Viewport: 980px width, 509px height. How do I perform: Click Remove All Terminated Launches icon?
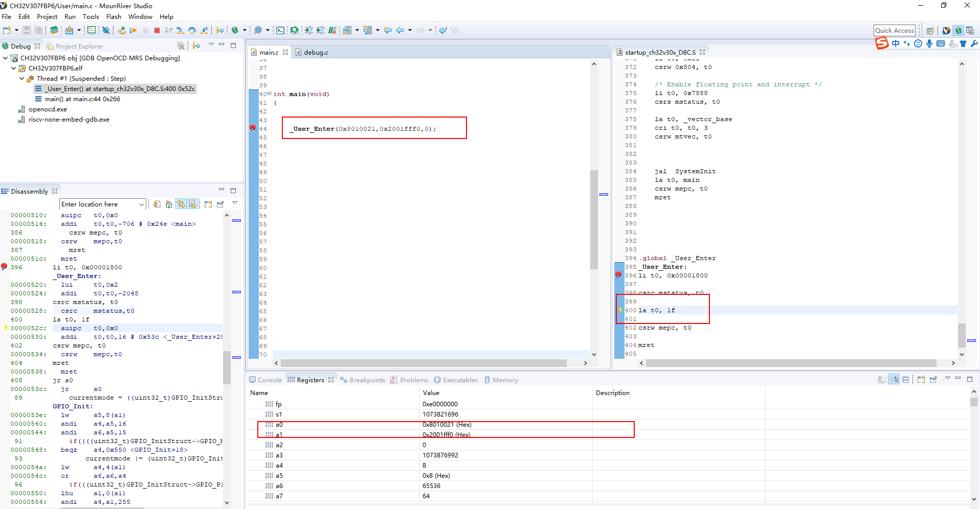coord(181,45)
